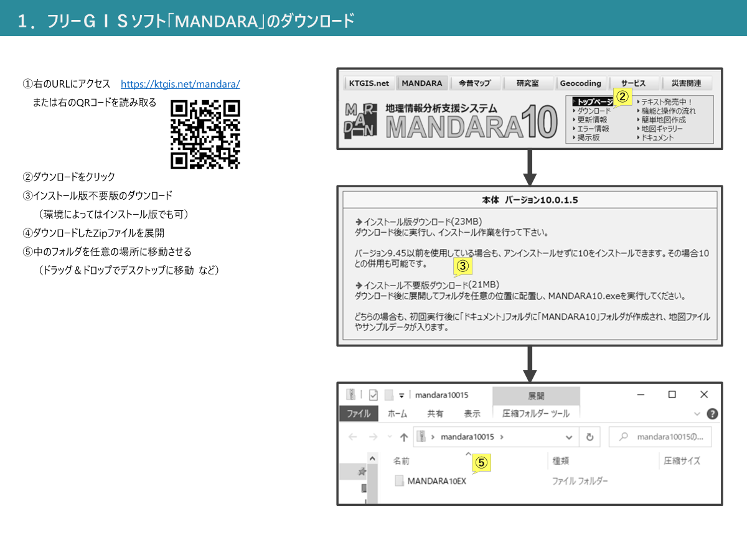Go up one folder level
The image size is (747, 560).
tap(403, 437)
